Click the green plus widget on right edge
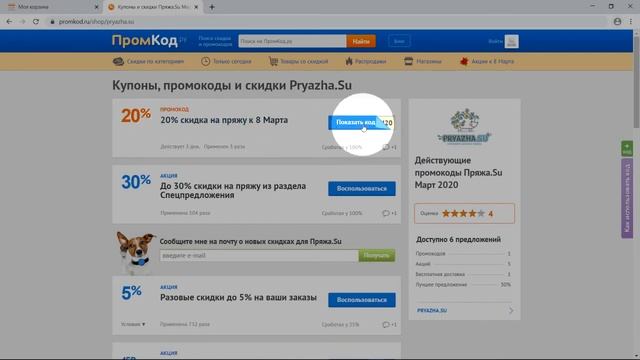640x360 pixels. (x=627, y=148)
